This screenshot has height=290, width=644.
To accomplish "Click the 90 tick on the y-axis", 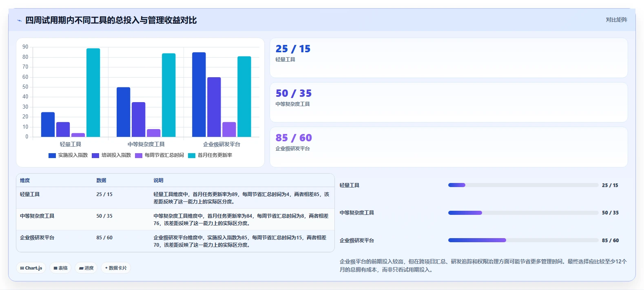I will click(25, 47).
